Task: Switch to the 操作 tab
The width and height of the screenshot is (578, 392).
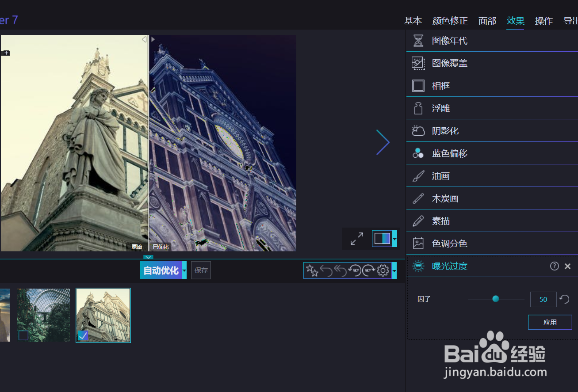Action: click(x=544, y=21)
